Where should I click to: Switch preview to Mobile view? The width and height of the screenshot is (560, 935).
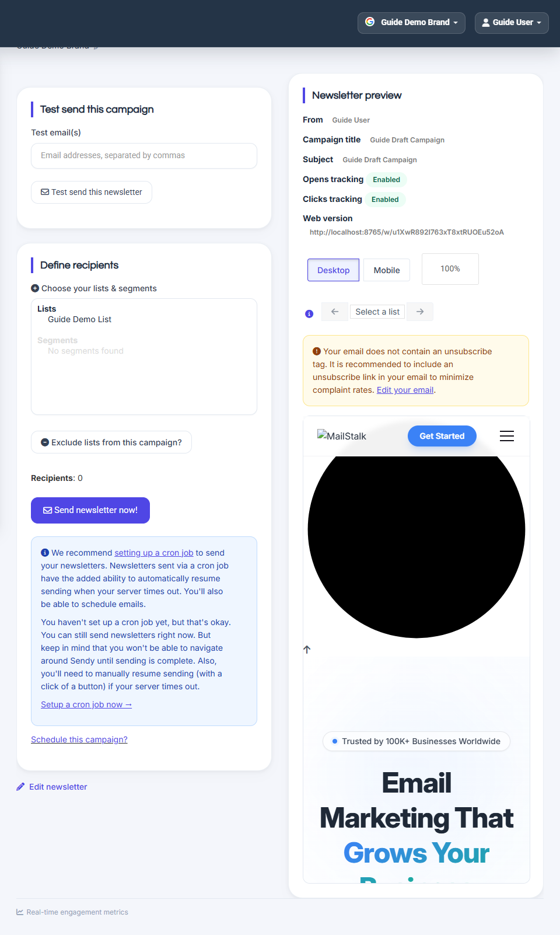tap(387, 270)
